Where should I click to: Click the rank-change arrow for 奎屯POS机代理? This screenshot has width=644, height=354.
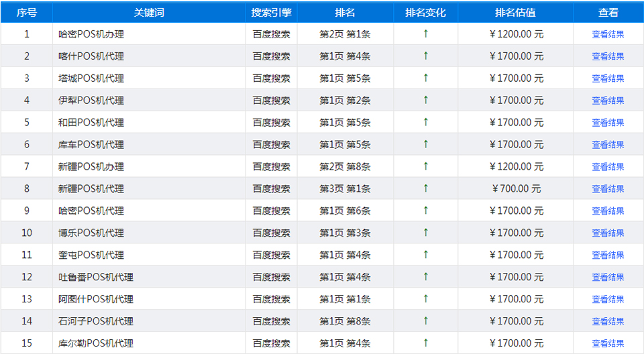tap(425, 255)
